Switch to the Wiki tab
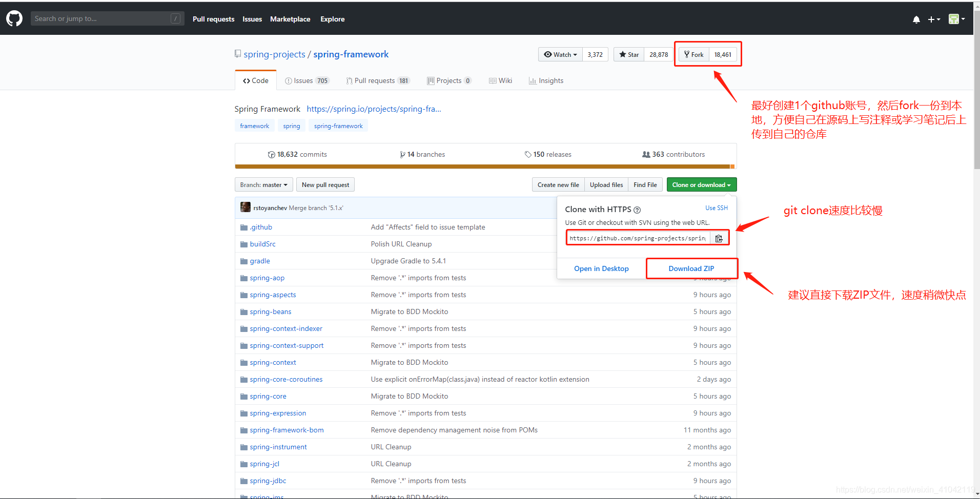This screenshot has width=980, height=499. (500, 80)
